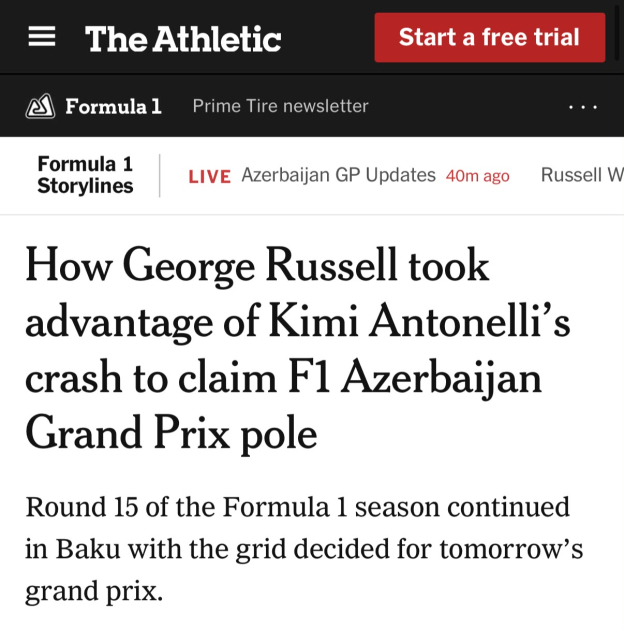Viewport: 624px width, 630px height.
Task: Open the Prime Tire newsletter link
Action: click(280, 106)
